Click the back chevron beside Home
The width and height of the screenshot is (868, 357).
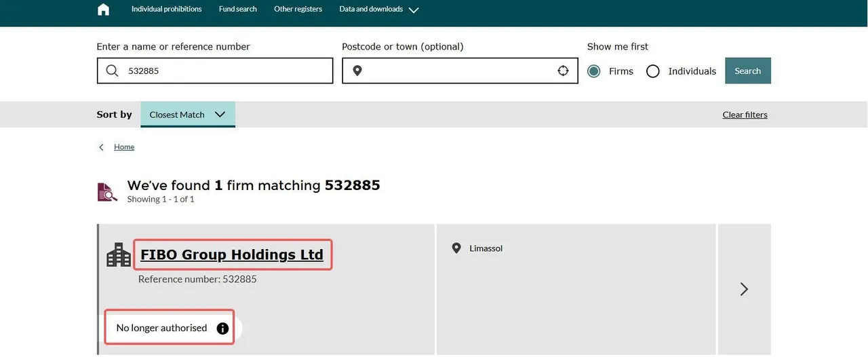coord(102,147)
